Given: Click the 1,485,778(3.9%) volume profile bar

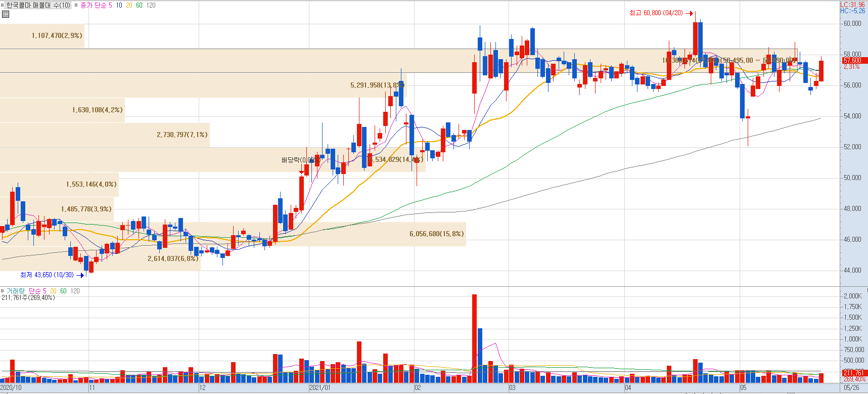Looking at the screenshot, I should (x=57, y=209).
